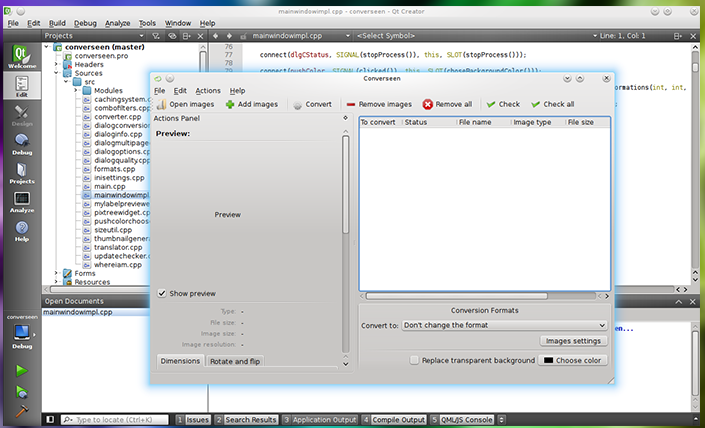Select mainwindowimpl.cpp in Open Documents

pos(78,312)
